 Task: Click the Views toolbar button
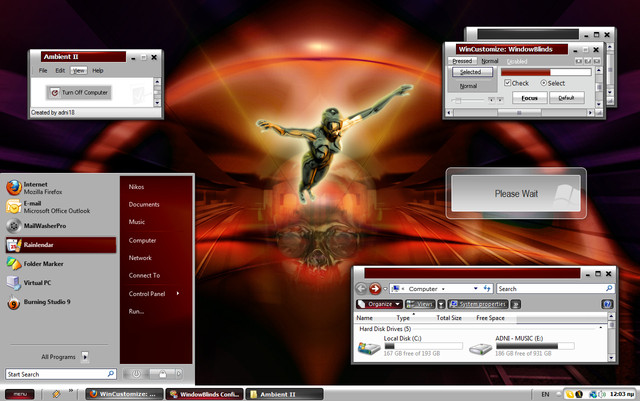coord(420,304)
